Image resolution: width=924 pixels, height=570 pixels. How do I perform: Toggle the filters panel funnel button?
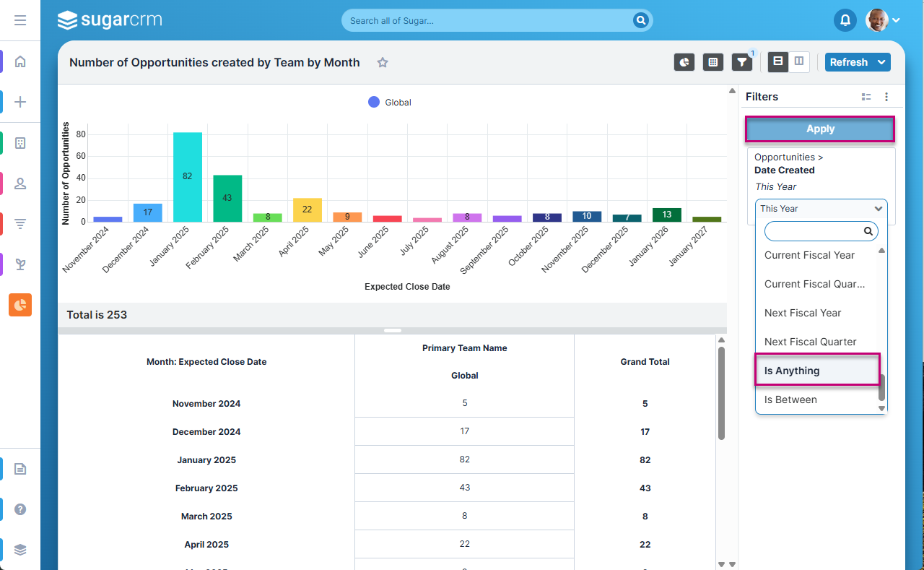(x=742, y=63)
